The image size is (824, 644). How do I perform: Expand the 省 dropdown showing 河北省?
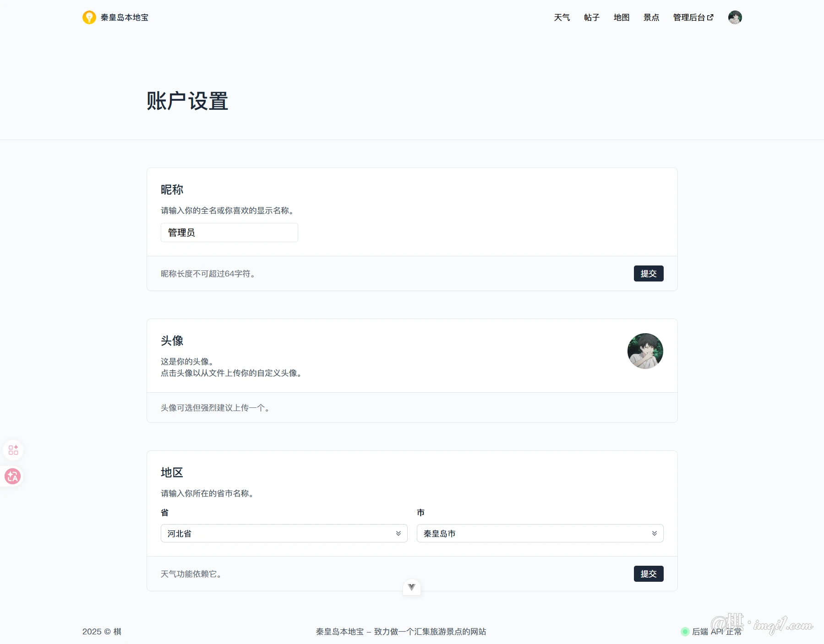coord(284,533)
